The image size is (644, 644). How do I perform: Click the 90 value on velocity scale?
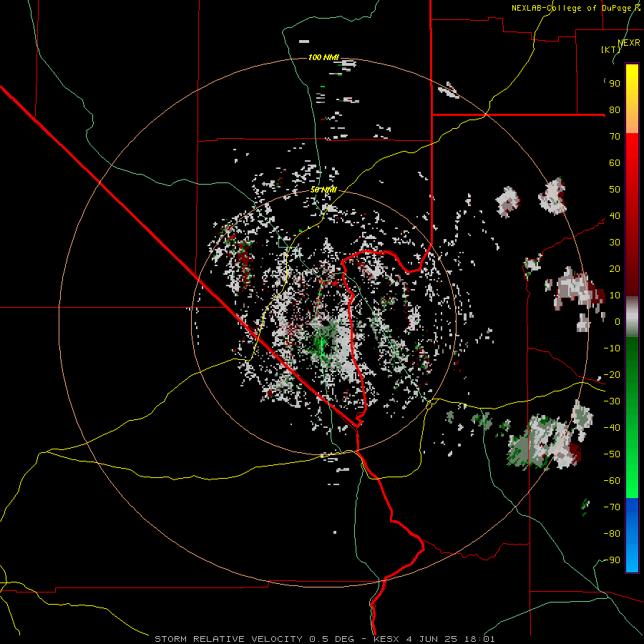(x=615, y=84)
